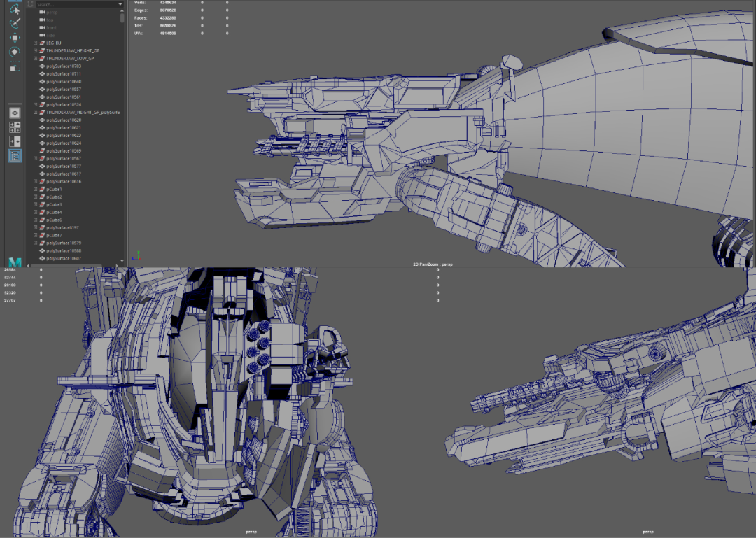The height and width of the screenshot is (538, 756).
Task: Select the Paint Selection tool
Action: point(15,22)
